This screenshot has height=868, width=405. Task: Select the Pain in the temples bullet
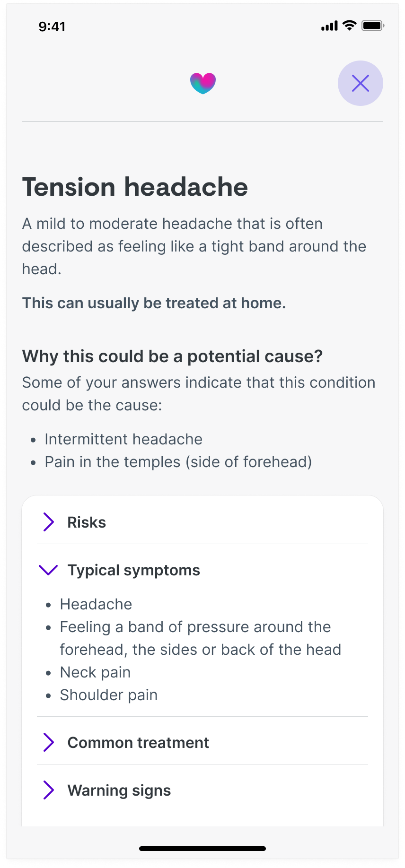pyautogui.click(x=178, y=462)
